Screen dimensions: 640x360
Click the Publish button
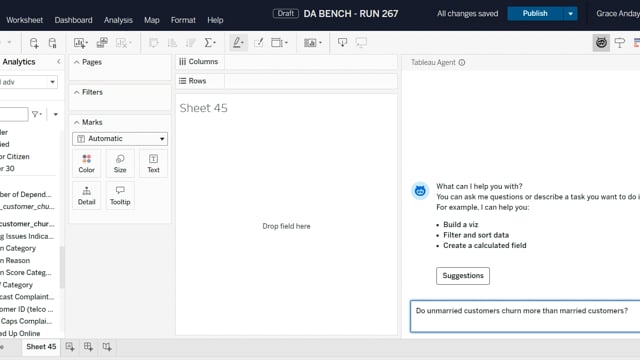pos(535,13)
